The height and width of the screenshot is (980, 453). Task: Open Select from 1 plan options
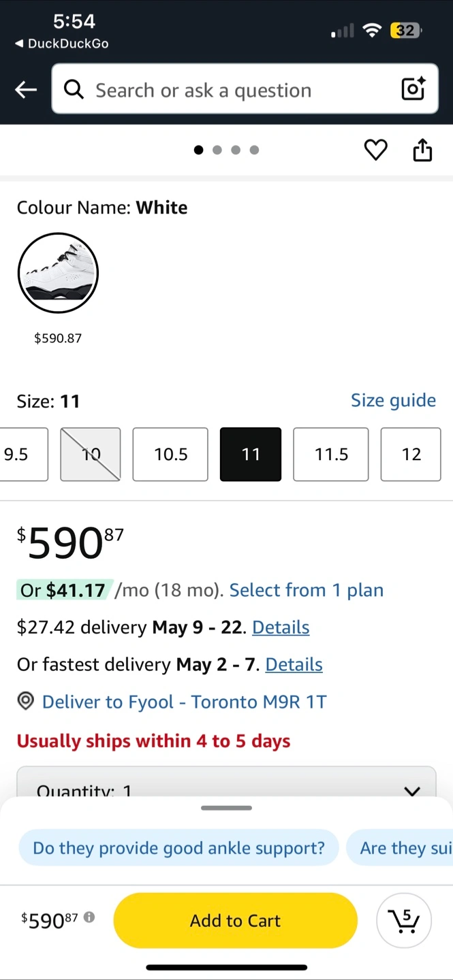(x=306, y=590)
